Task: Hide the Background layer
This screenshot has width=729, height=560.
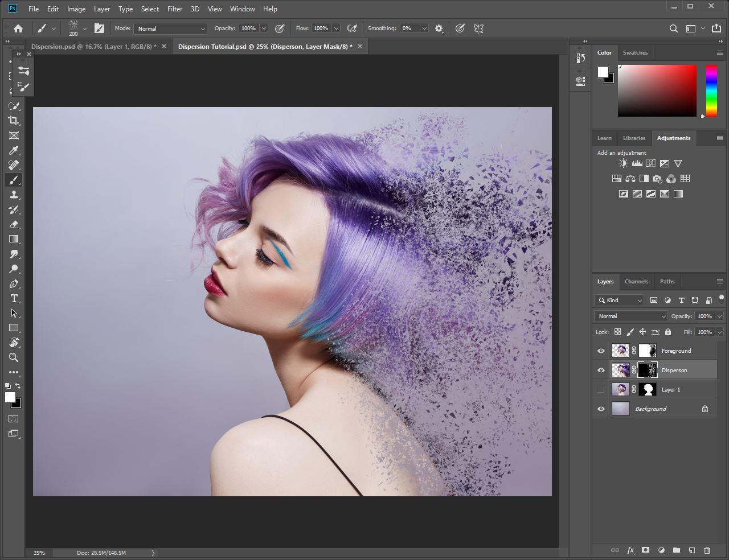Action: pos(601,409)
